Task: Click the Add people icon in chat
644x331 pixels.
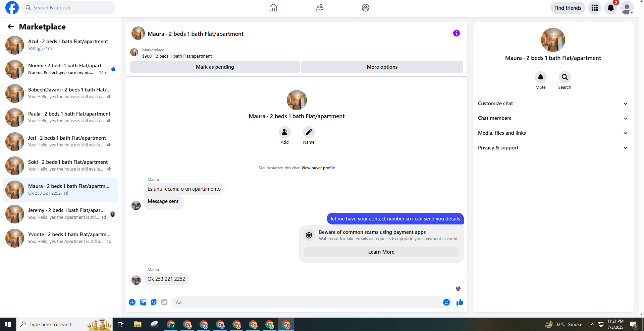Action: [x=285, y=132]
